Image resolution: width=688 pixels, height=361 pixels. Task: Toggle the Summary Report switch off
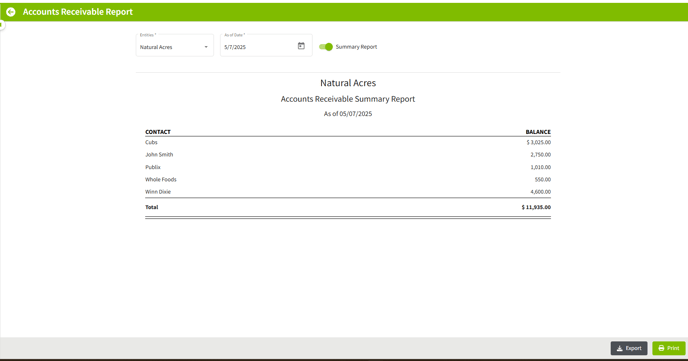pyautogui.click(x=326, y=47)
